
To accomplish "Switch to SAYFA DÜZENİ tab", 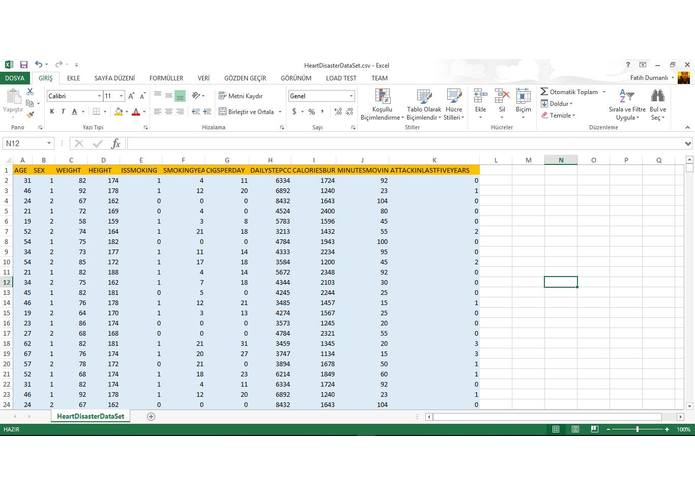I will point(114,78).
